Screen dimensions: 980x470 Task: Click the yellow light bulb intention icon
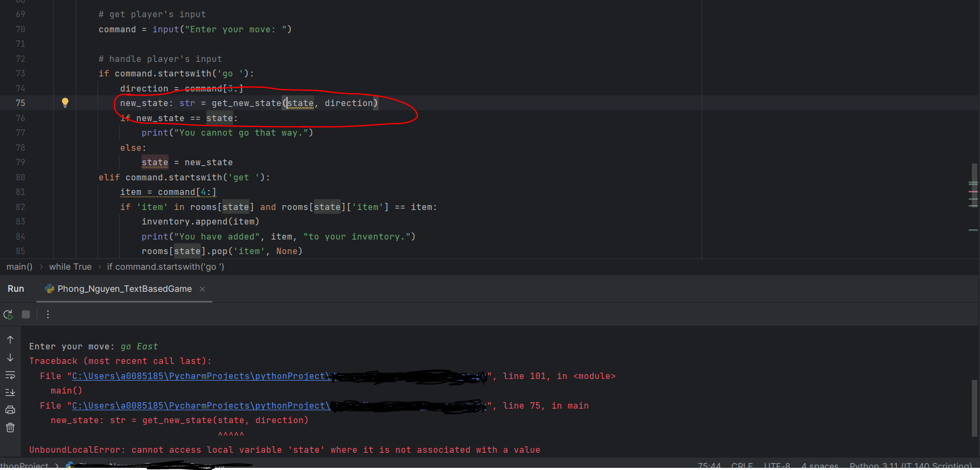coord(65,102)
